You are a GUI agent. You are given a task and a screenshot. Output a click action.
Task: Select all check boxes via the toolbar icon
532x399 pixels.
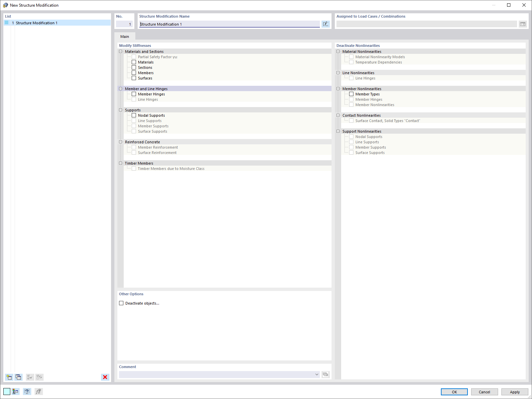click(x=30, y=377)
